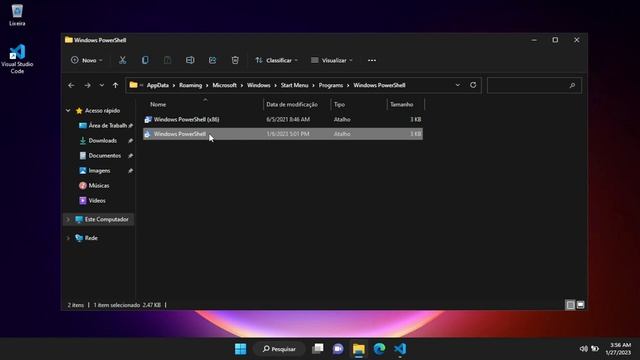This screenshot has height=360, width=640.
Task: Open the Visualizar view menu
Action: [x=331, y=60]
